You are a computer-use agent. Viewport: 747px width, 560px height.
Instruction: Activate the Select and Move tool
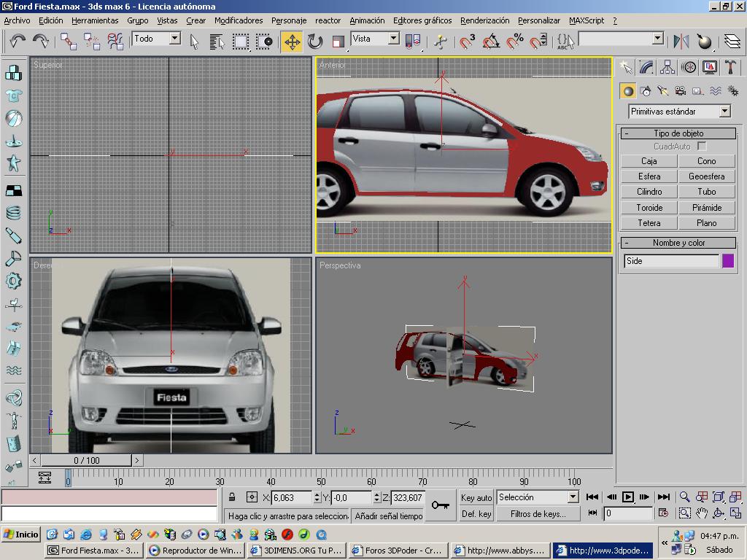tap(292, 42)
